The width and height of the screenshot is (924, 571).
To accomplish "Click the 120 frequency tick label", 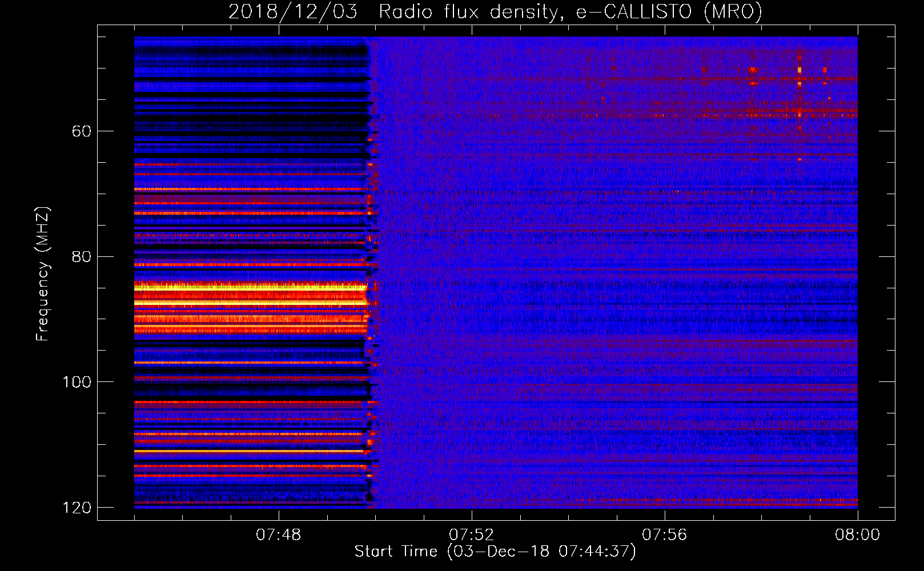I will pyautogui.click(x=77, y=507).
